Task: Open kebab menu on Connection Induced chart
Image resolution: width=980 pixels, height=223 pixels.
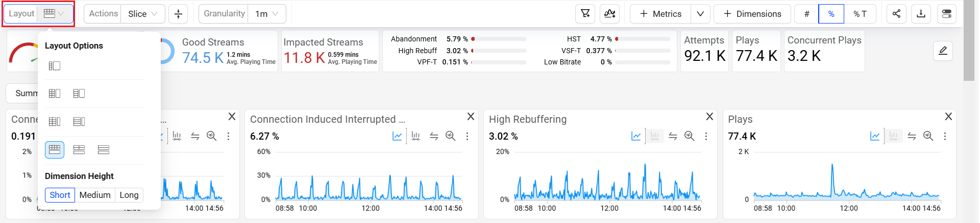Action: click(x=467, y=136)
